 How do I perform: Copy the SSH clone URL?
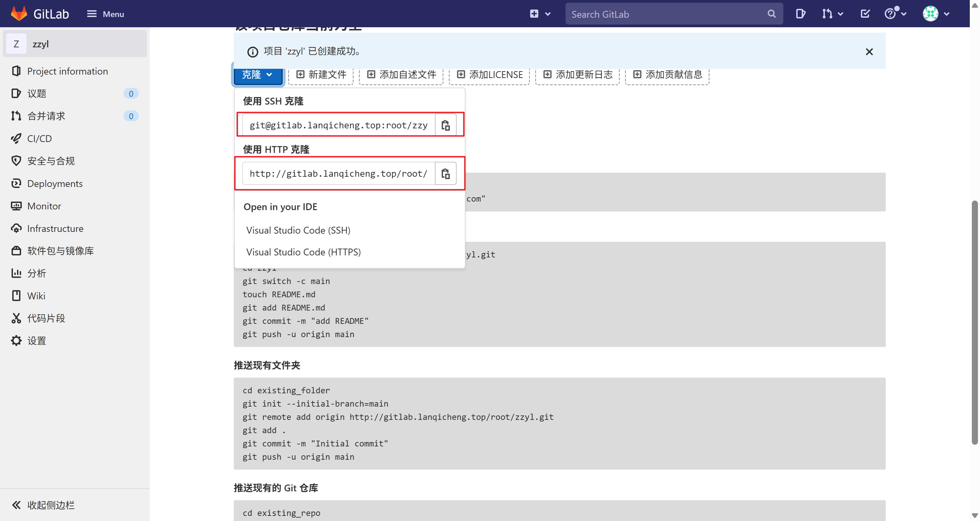click(x=445, y=125)
